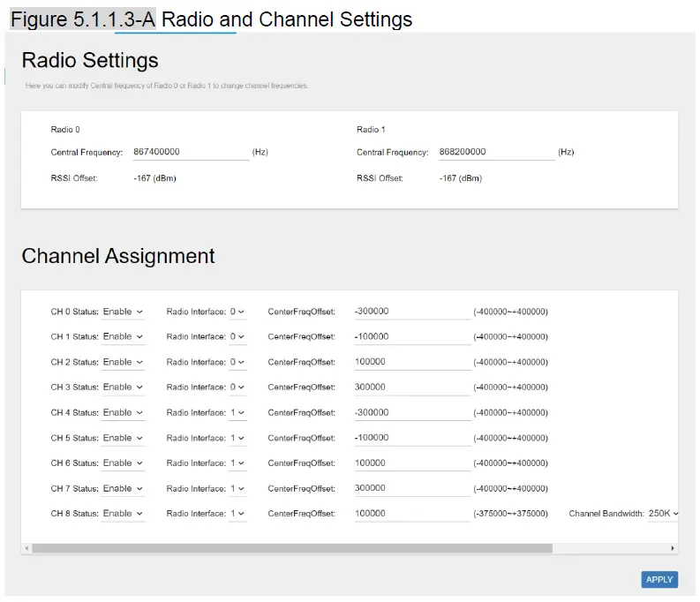Open the CH 3 Status dropdown
This screenshot has height=602, width=700.
pyautogui.click(x=123, y=388)
